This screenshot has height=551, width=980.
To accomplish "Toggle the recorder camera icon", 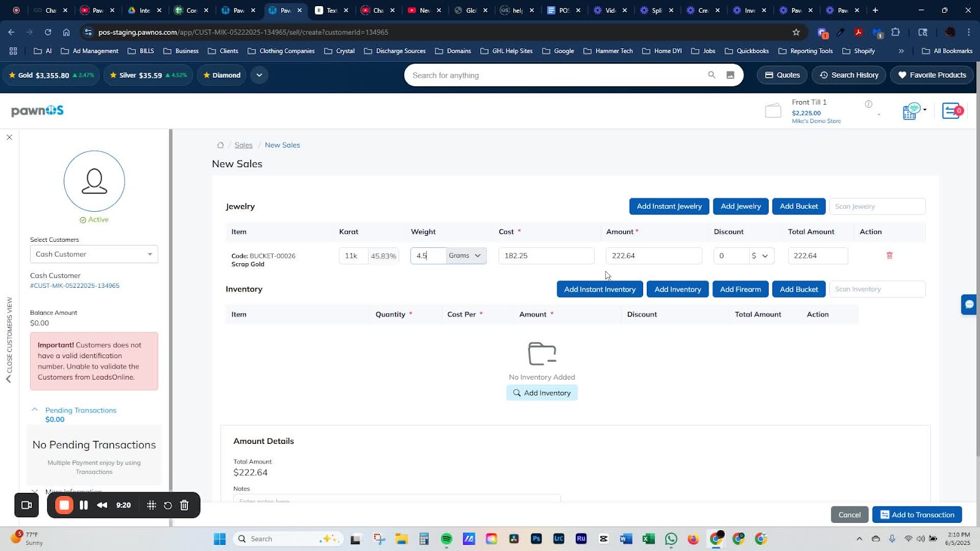I will pos(26,505).
